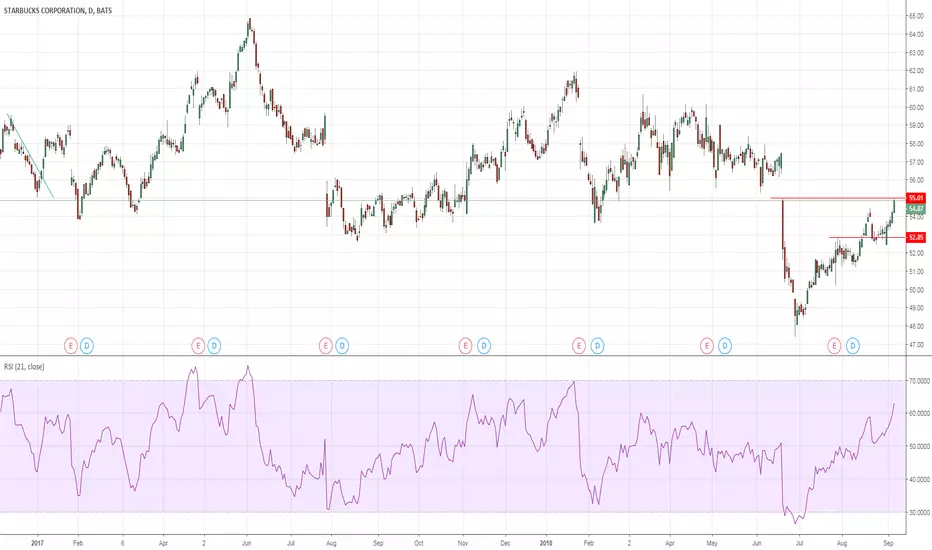
Task: Select the red horizontal line at 52.85
Action: click(x=867, y=237)
